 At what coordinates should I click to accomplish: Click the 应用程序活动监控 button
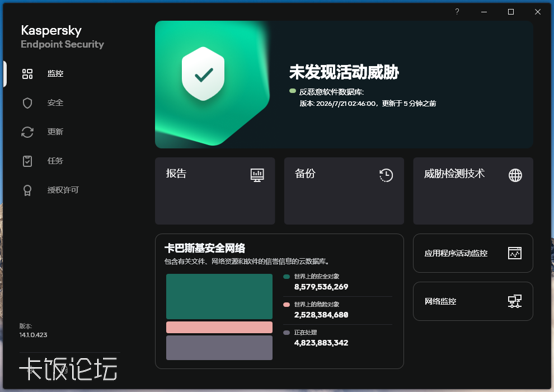473,253
